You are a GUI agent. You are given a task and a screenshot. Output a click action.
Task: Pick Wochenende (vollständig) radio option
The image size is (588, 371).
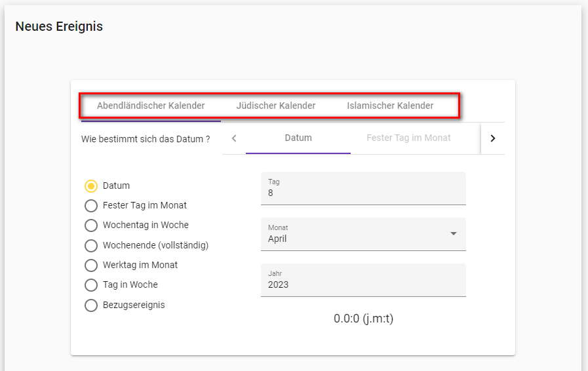91,246
